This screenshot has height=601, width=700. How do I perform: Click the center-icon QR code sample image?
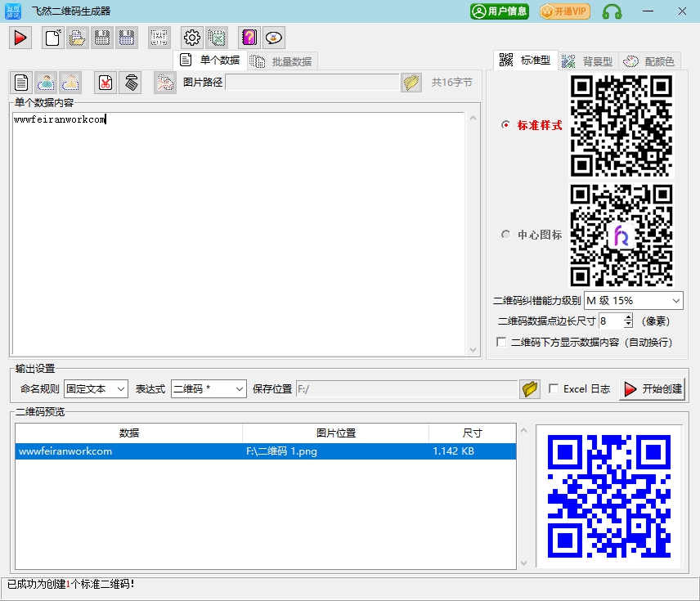point(621,235)
